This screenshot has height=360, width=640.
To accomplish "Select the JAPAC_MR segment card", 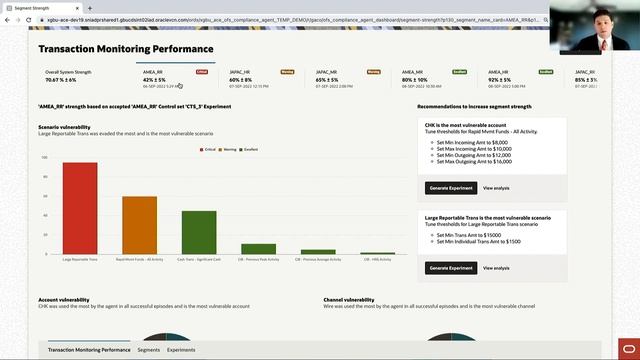I will pos(348,78).
